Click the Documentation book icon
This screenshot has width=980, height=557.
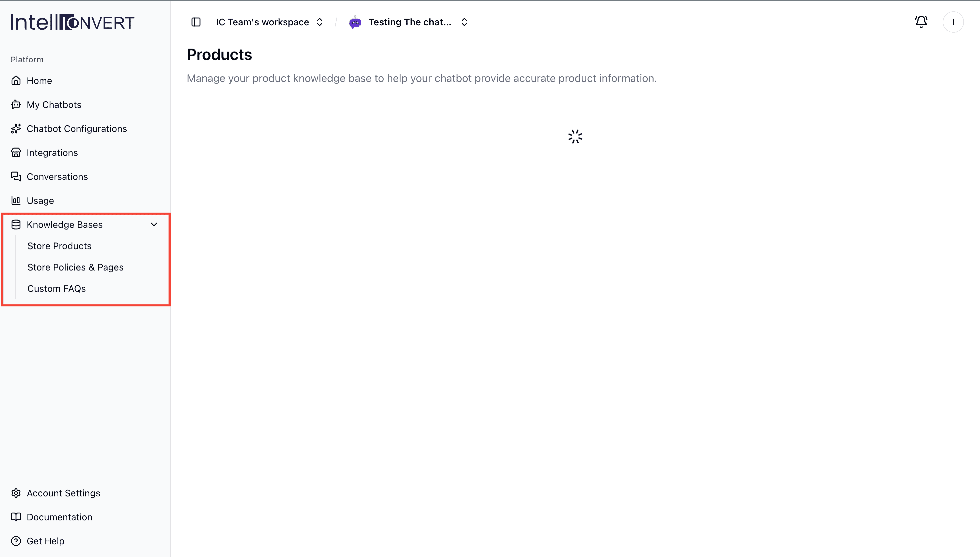pyautogui.click(x=16, y=517)
